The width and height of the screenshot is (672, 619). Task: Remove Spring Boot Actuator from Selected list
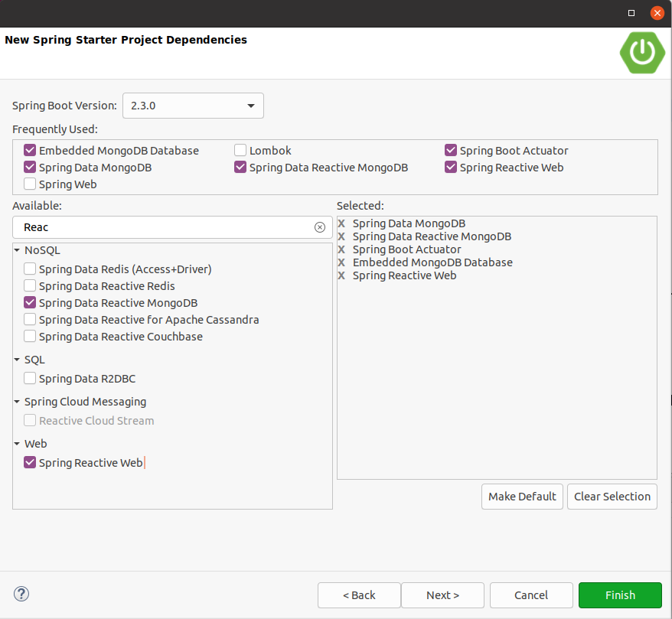tap(341, 249)
